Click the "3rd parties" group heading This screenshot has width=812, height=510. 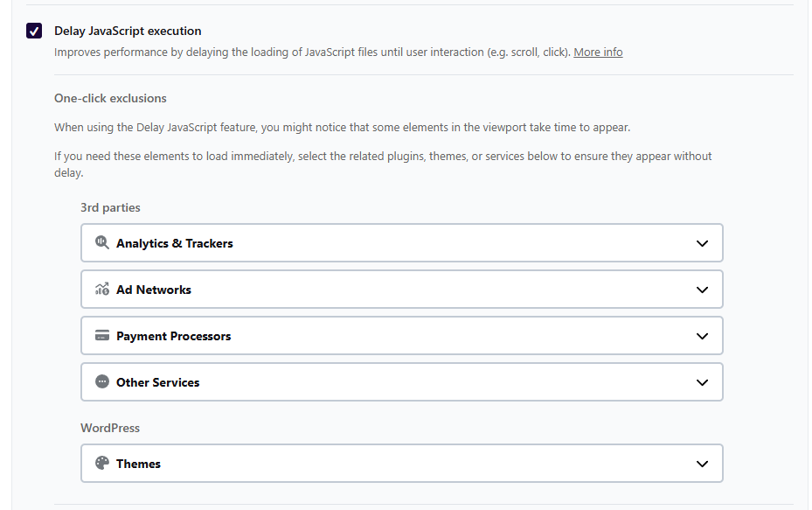pyautogui.click(x=110, y=207)
